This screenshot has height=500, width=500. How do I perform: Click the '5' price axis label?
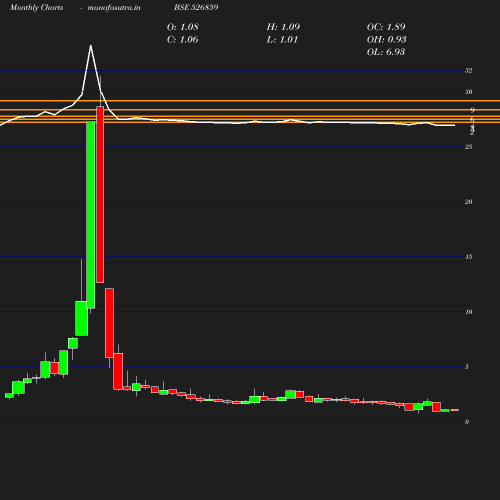[467, 367]
